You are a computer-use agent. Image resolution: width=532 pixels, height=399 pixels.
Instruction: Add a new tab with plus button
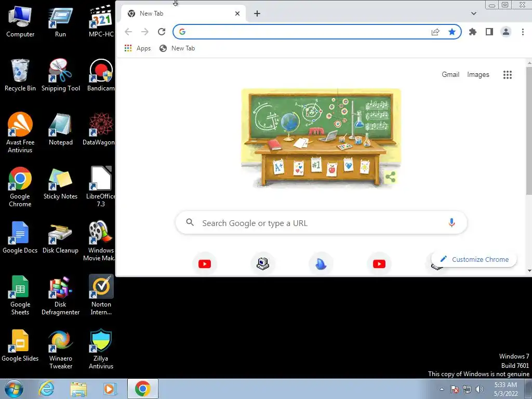(x=257, y=14)
